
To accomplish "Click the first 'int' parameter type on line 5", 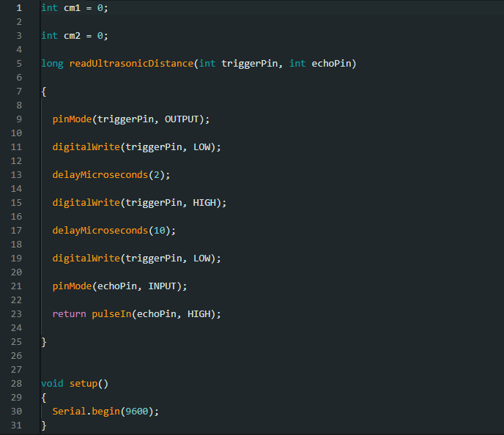I will point(207,64).
